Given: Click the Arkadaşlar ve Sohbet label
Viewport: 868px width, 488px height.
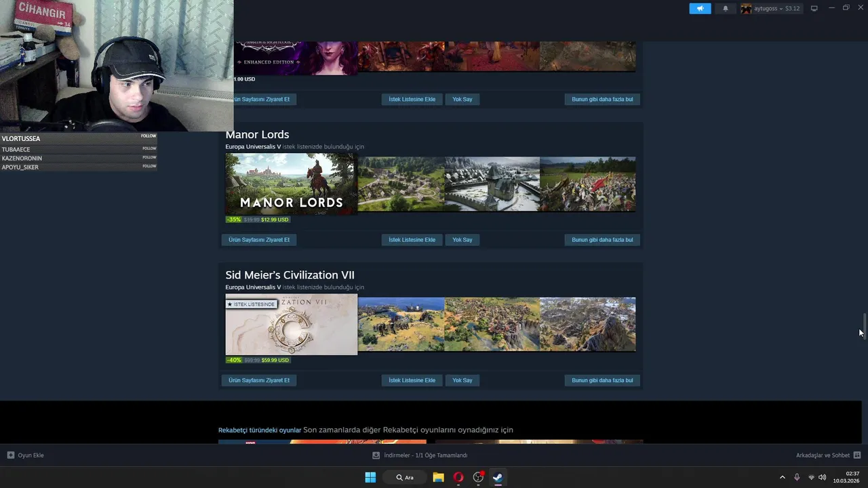Looking at the screenshot, I should coord(823,455).
